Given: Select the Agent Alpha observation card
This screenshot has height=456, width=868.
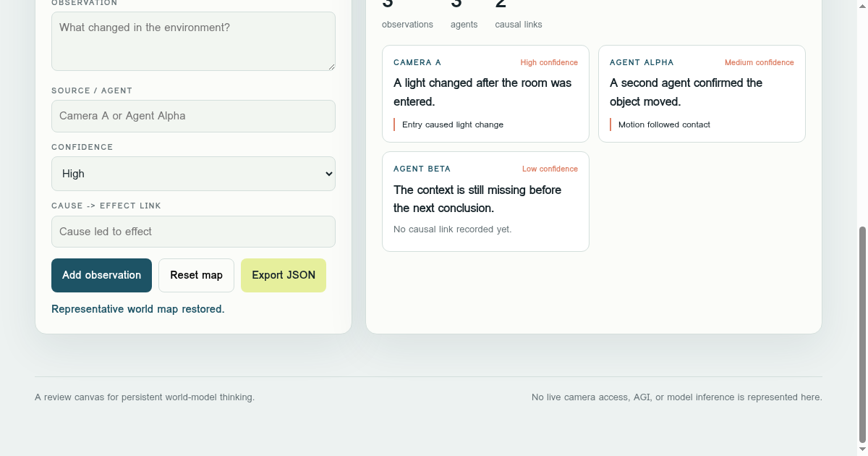Looking at the screenshot, I should click(702, 93).
